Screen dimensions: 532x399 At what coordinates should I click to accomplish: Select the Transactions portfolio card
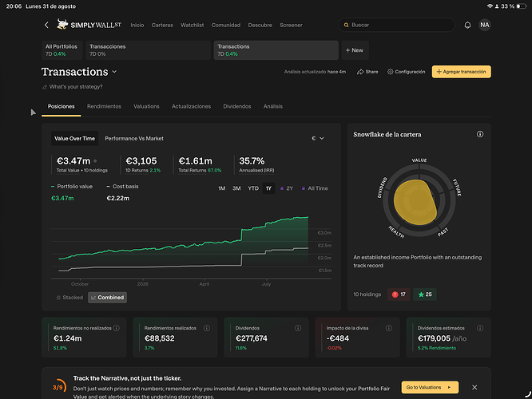coord(276,50)
